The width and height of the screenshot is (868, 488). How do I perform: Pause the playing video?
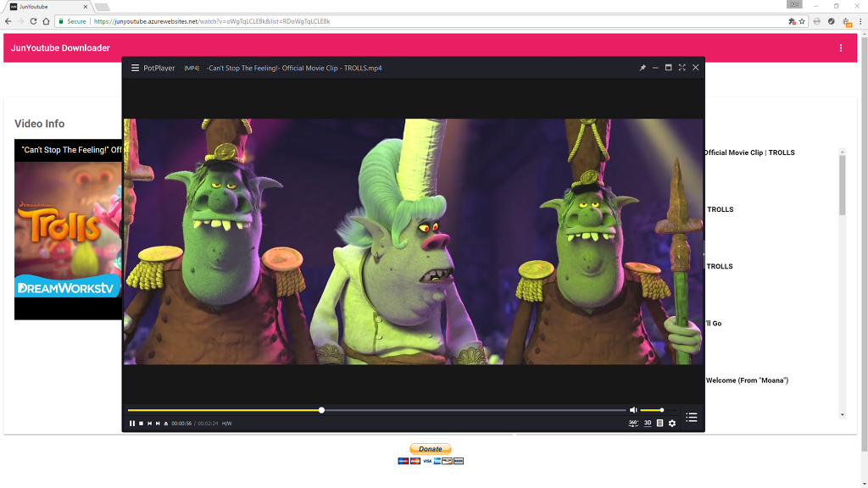[132, 424]
